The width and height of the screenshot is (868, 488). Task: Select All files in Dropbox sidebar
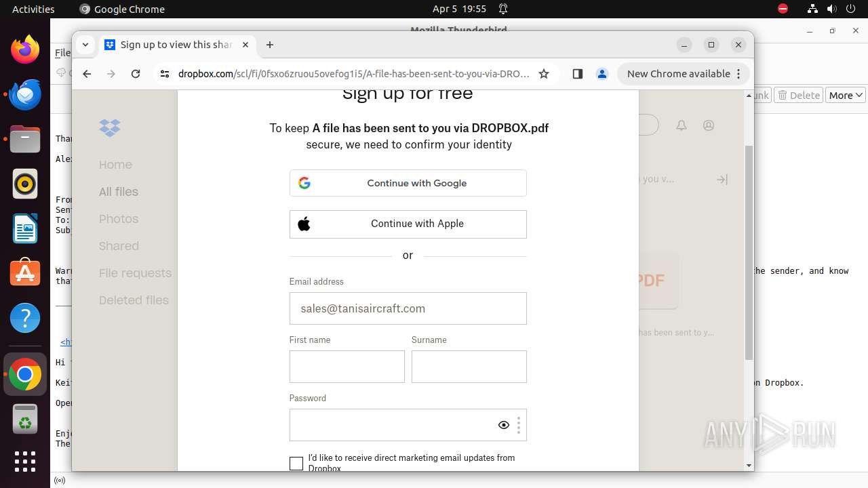[119, 192]
